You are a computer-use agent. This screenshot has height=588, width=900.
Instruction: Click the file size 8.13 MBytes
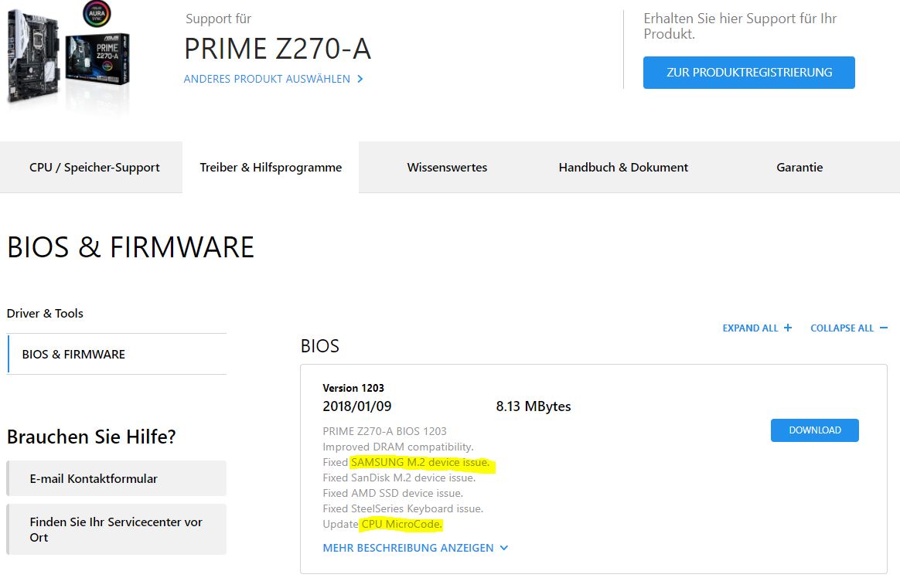pos(534,406)
